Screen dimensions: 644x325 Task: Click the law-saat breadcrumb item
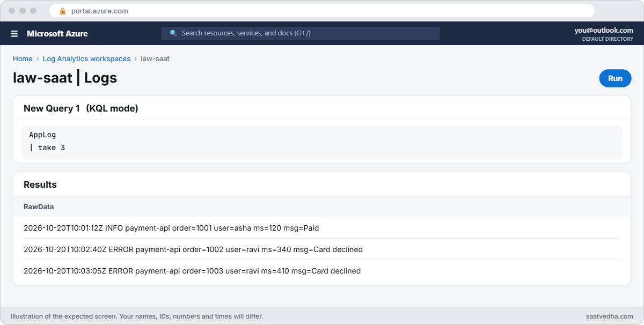155,59
